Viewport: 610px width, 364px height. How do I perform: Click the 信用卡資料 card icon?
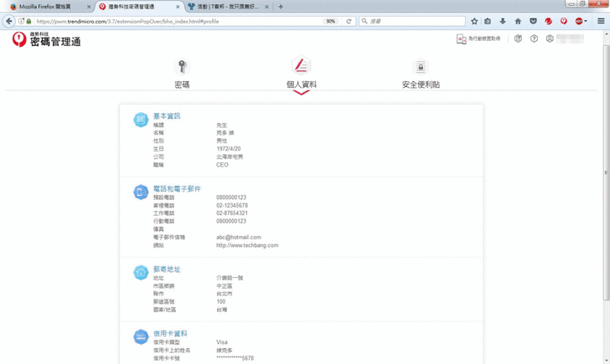141,337
